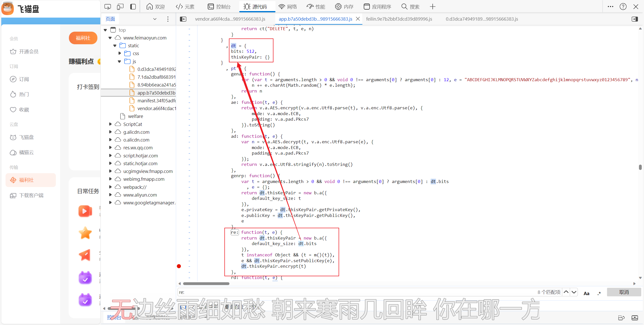Click the inspect element picker icon
The image size is (644, 325).
pos(107,7)
